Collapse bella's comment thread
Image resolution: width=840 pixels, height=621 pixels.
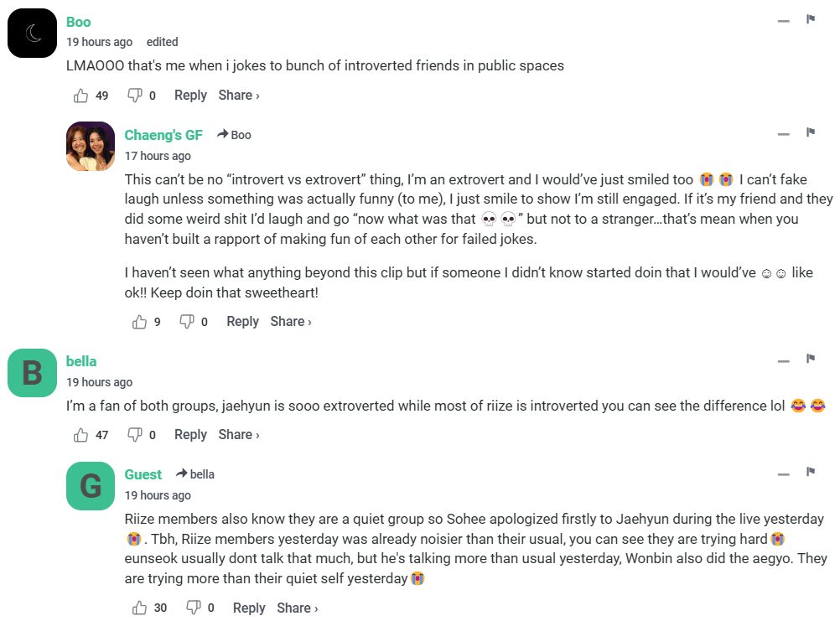(784, 360)
